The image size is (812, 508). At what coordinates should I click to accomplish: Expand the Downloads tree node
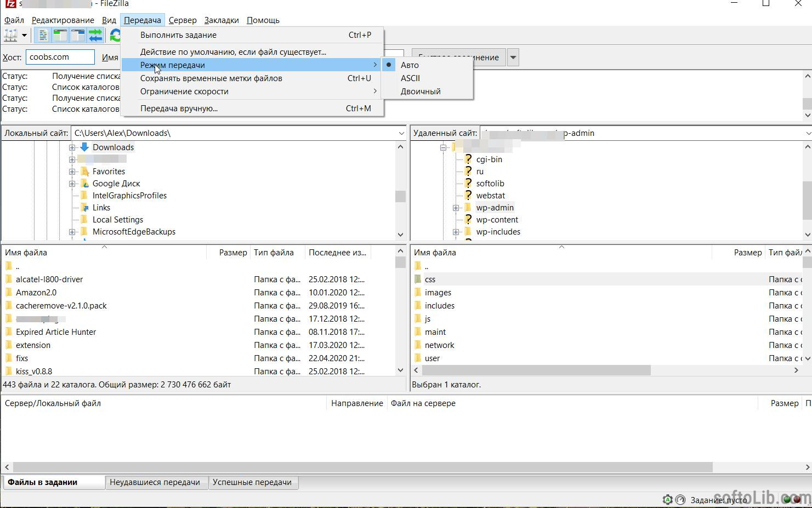(72, 147)
